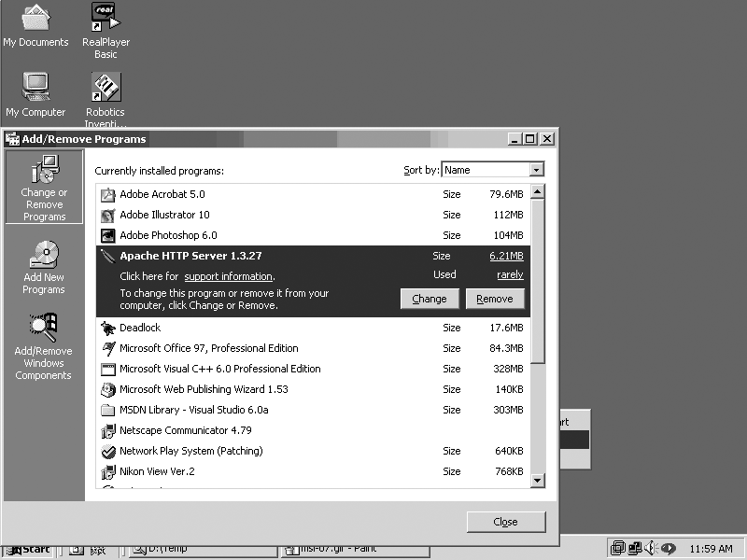The image size is (747, 560).
Task: Select the Robotics Invention desktop shortcut
Action: click(106, 100)
